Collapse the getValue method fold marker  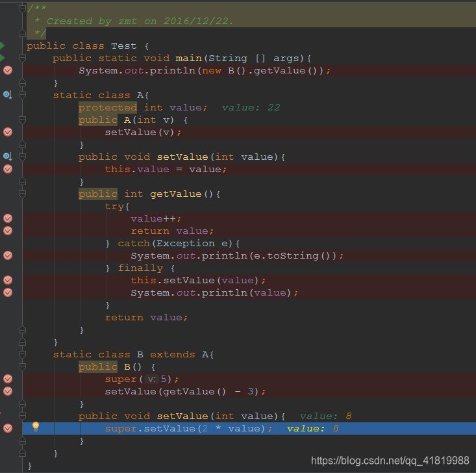click(x=22, y=194)
